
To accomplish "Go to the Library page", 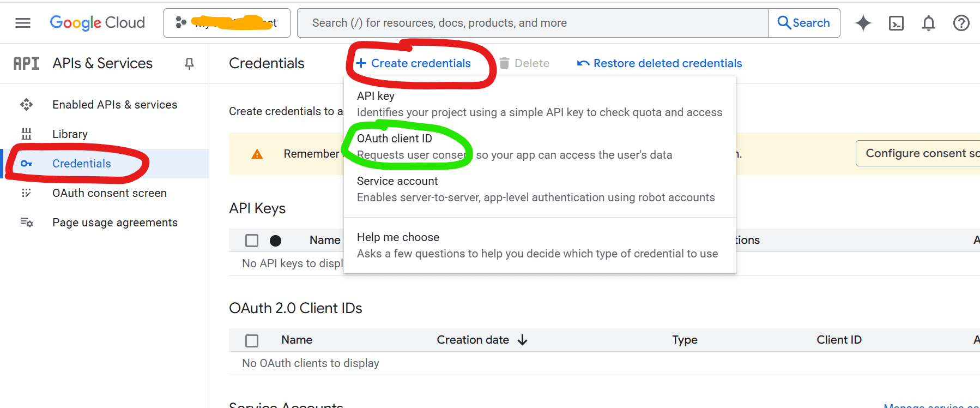I will (x=70, y=134).
